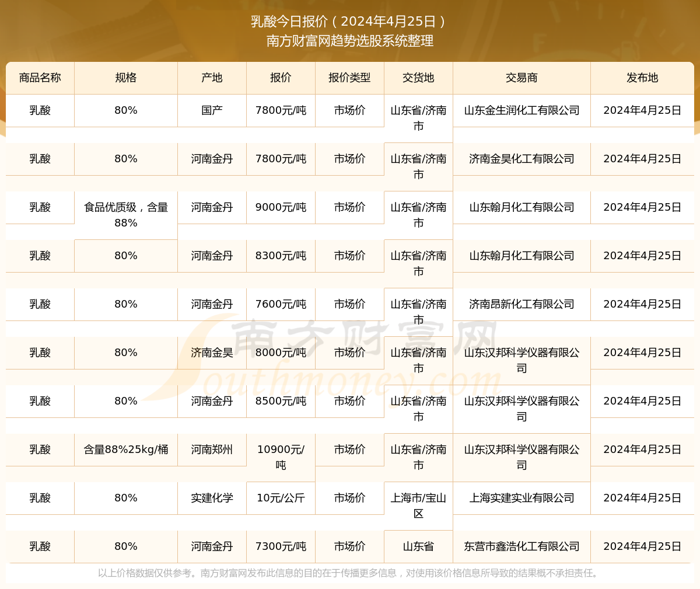Click the 2024年4月25日 date in 山东金生润 row

pos(642,110)
